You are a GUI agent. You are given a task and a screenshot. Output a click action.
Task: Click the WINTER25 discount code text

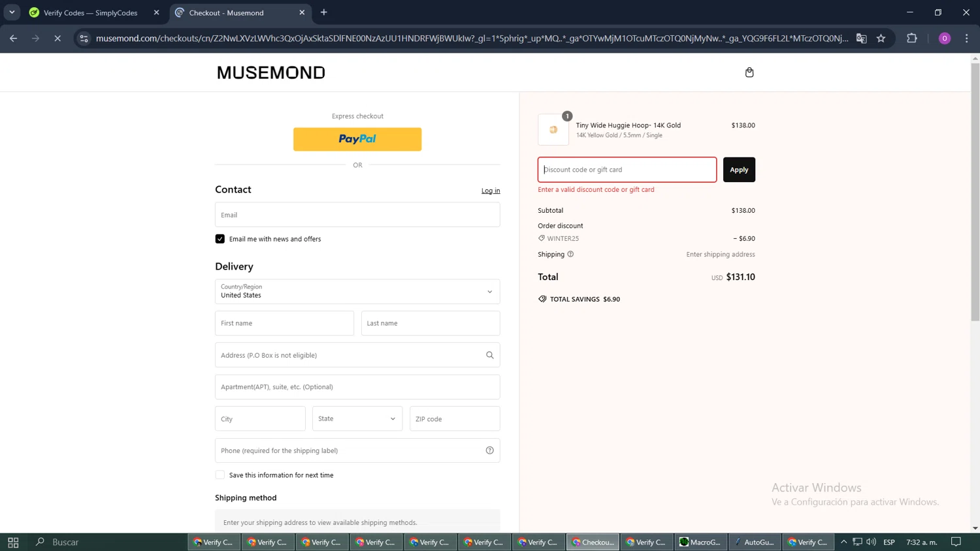click(x=563, y=238)
